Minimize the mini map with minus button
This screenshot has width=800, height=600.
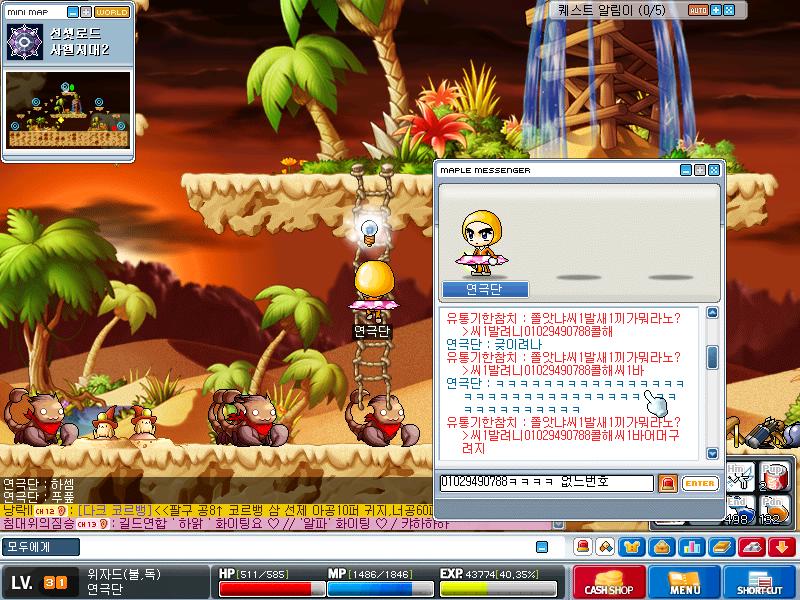(73, 12)
